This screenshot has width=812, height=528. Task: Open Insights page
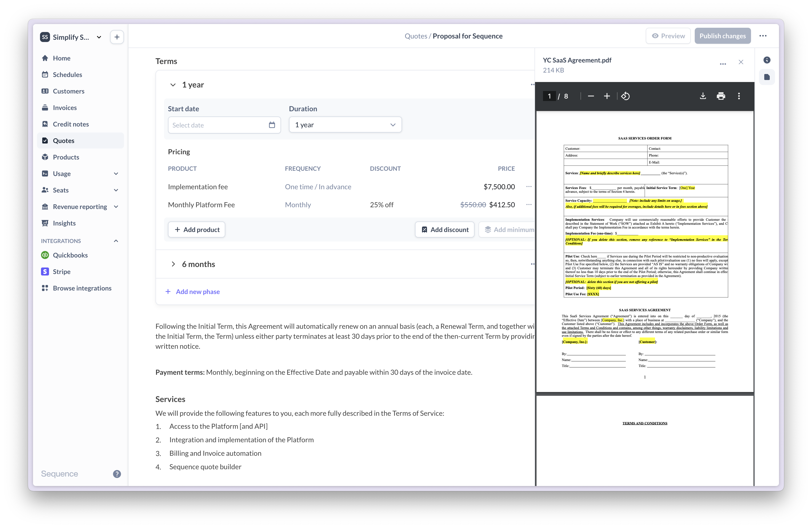click(80, 223)
